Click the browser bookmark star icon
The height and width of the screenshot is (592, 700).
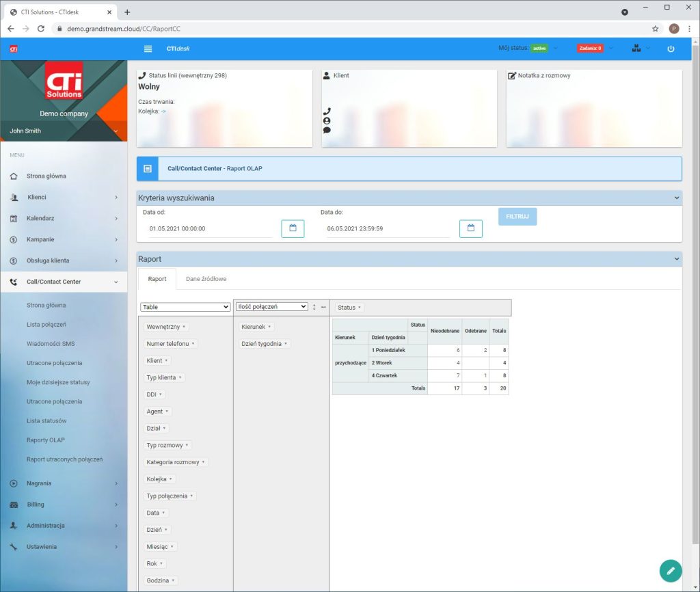coord(655,29)
